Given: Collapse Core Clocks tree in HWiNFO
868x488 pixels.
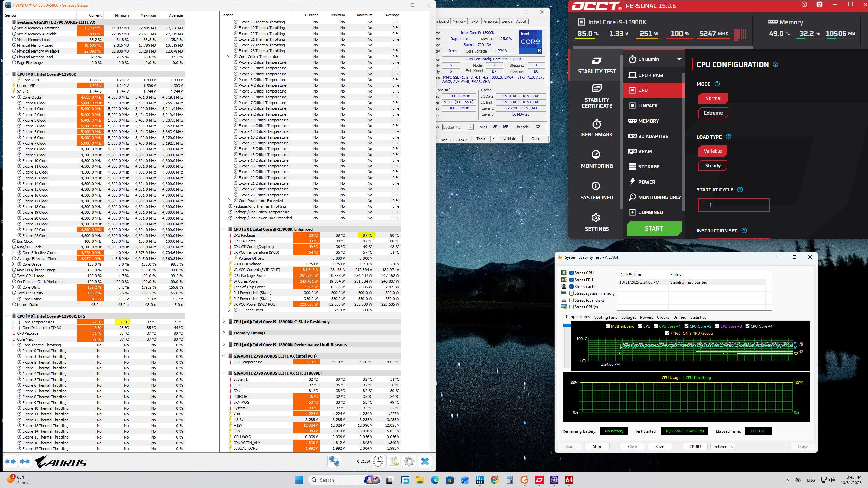Looking at the screenshot, I should pos(13,97).
